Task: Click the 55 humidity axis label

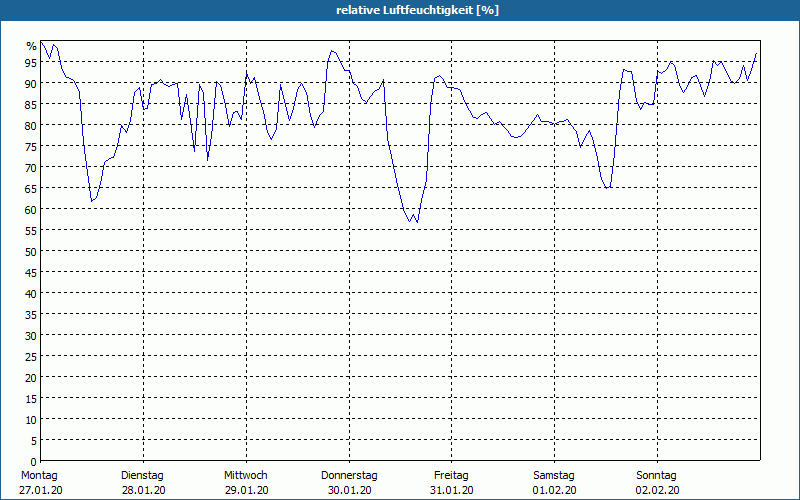Action: (32, 231)
